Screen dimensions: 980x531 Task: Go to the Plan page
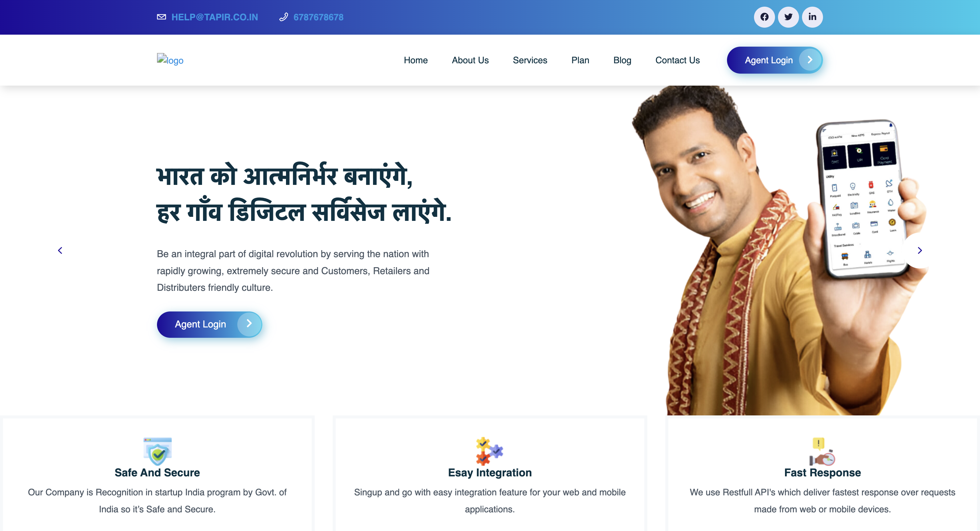[580, 60]
